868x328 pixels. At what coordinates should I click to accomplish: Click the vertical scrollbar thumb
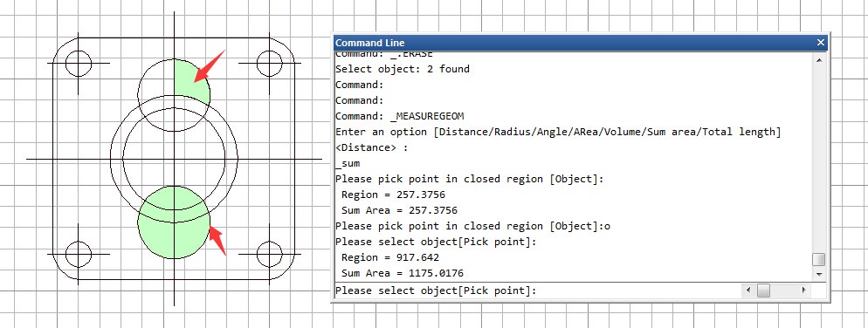pyautogui.click(x=819, y=259)
